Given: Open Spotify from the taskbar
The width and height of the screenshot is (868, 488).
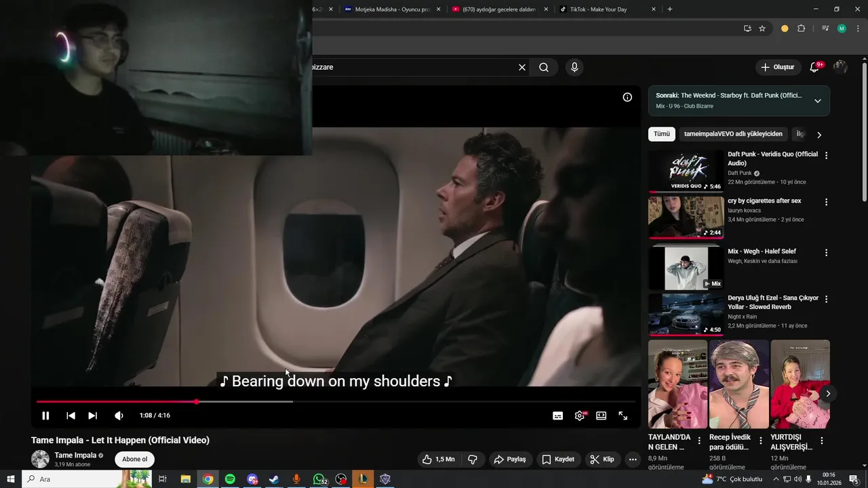Looking at the screenshot, I should point(230,479).
